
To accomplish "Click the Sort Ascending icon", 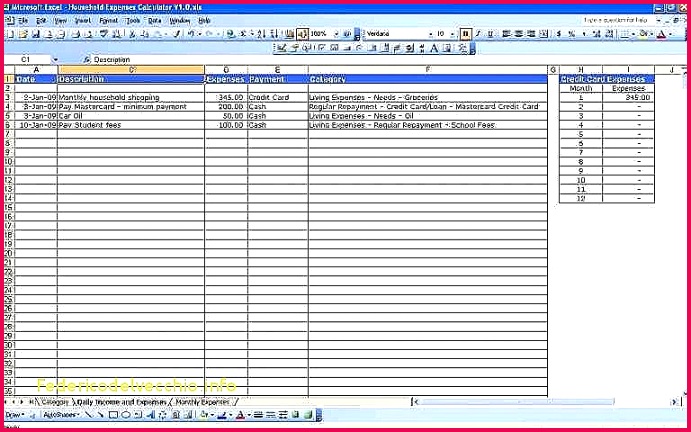I will (261, 34).
